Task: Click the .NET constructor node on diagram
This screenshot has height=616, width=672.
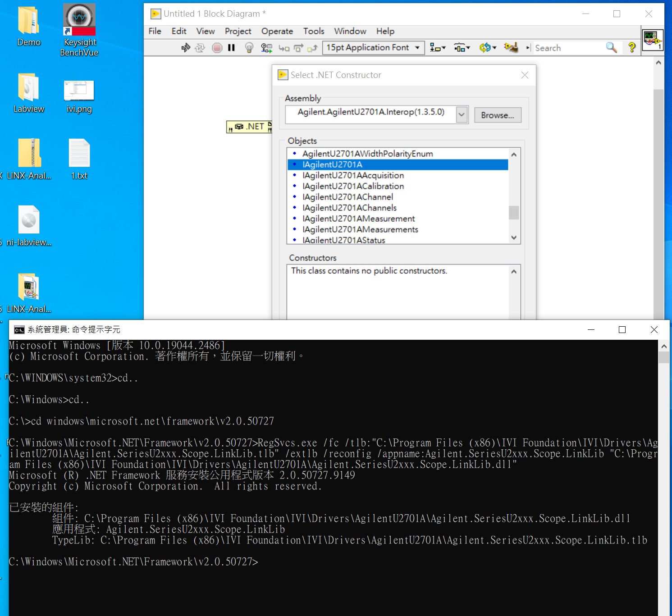Action: pos(249,127)
